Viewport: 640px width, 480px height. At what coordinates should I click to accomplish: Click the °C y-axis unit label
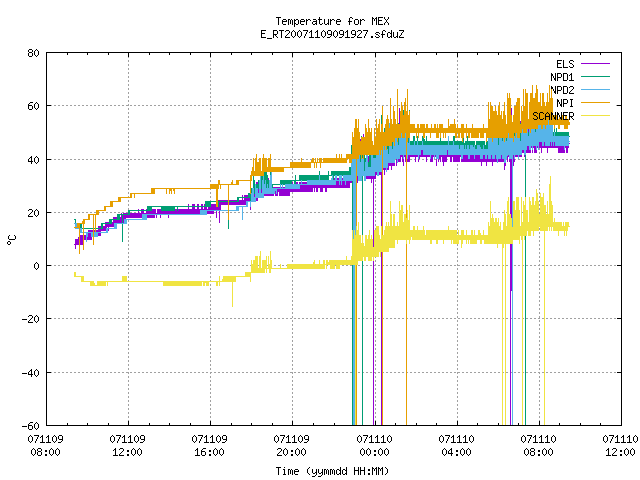point(12,240)
